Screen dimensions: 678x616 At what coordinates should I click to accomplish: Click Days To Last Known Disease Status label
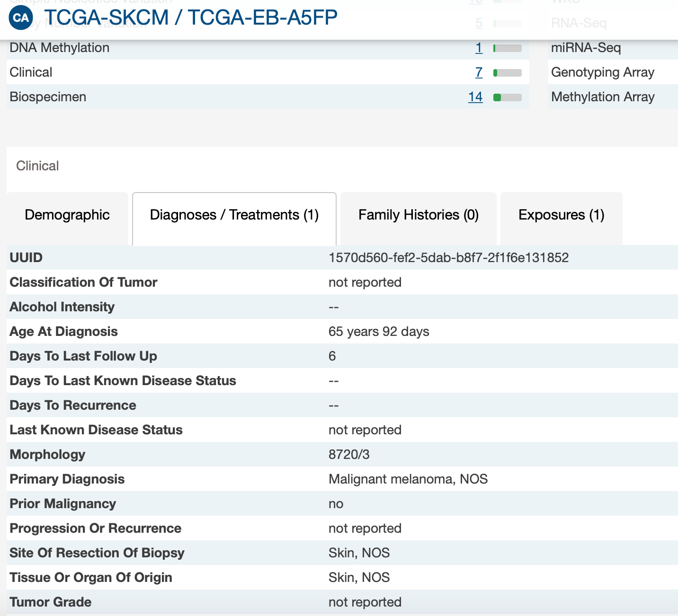pos(123,381)
